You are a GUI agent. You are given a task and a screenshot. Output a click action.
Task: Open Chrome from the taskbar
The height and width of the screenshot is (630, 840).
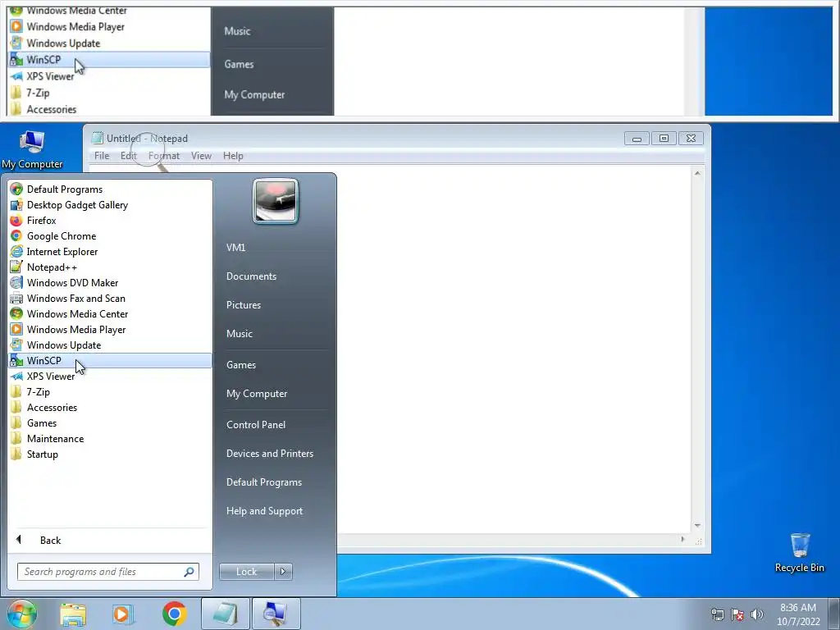click(x=174, y=614)
